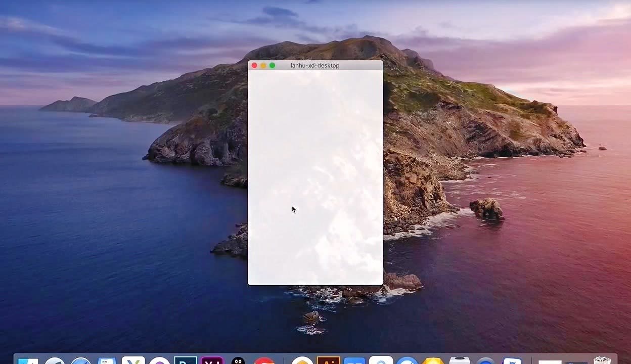
Task: Launch Adobe XD from the dock
Action: (x=212, y=361)
